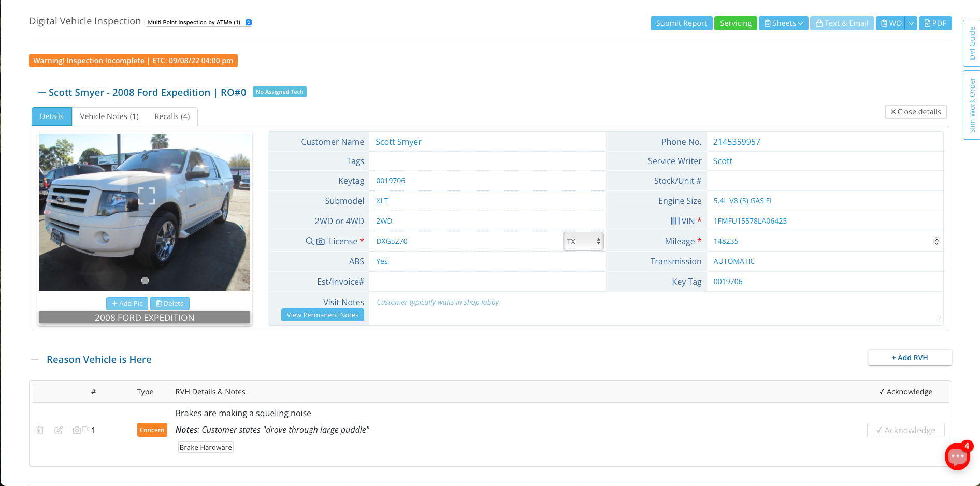Image resolution: width=980 pixels, height=486 pixels.
Task: Expand the Sheets dropdown menu
Action: coord(783,23)
